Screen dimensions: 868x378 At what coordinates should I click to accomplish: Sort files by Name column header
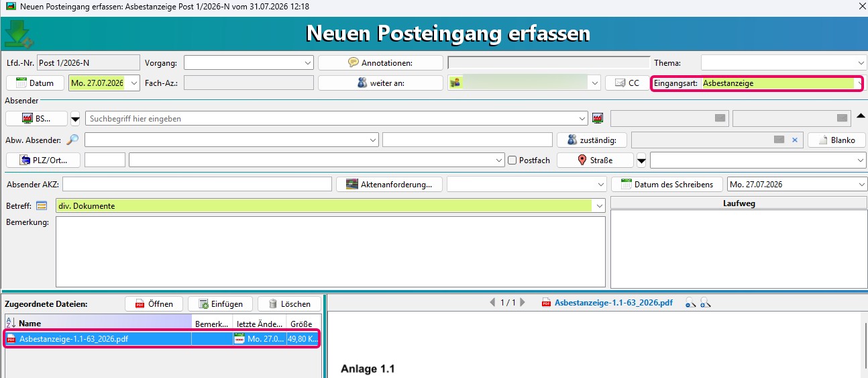(x=98, y=323)
